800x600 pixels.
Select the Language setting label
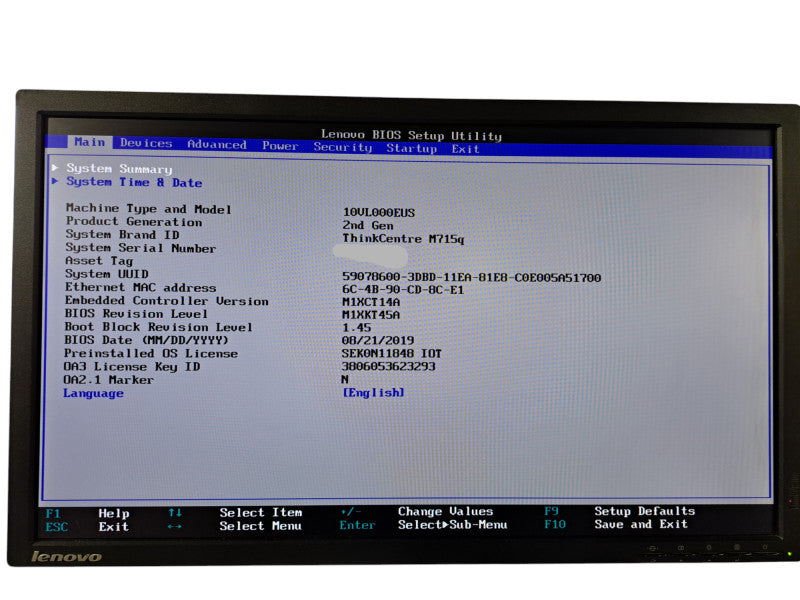pyautogui.click(x=93, y=393)
